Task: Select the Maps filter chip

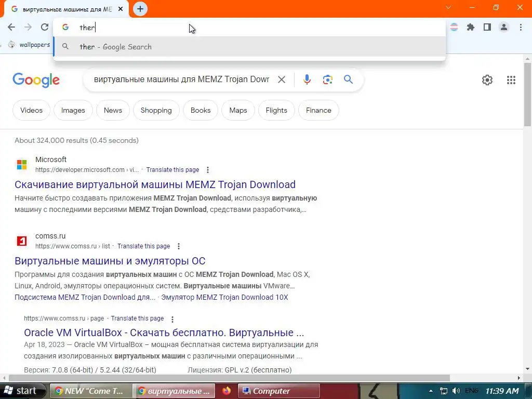Action: pos(238,110)
